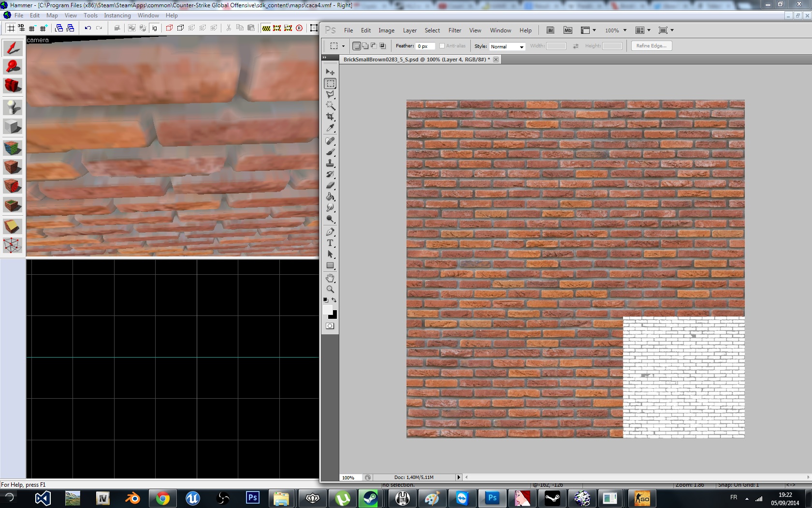812x508 pixels.
Task: Click the foreground color swatch
Action: point(328,310)
